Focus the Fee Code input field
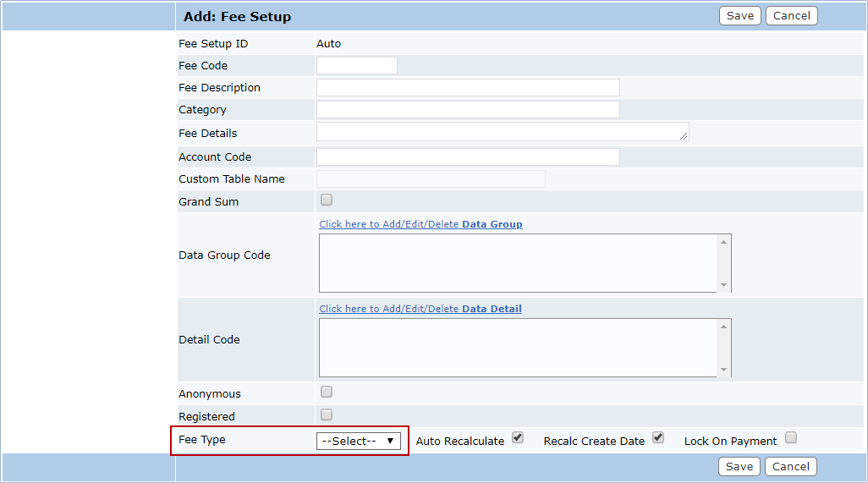The height and width of the screenshot is (483, 868). [x=356, y=66]
